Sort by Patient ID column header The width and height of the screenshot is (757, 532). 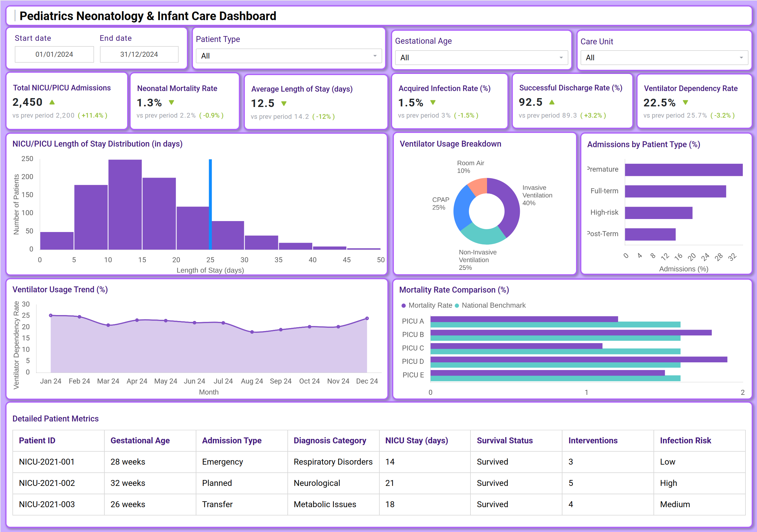[58, 441]
